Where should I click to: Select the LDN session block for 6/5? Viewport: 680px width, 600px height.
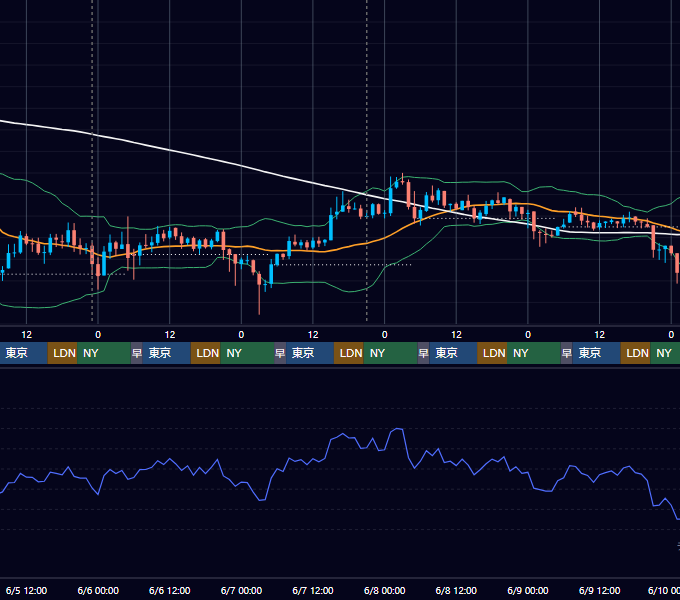click(x=62, y=353)
